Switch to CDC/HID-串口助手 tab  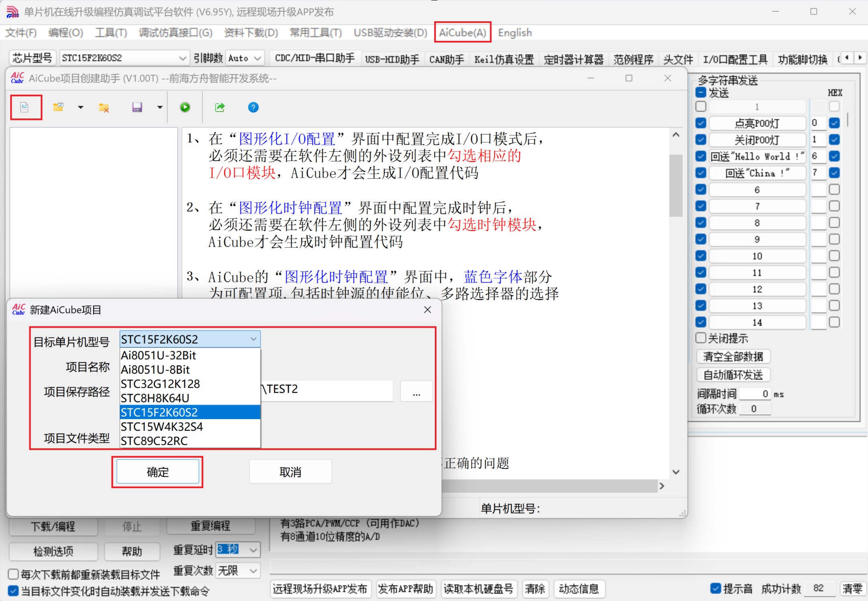click(x=315, y=58)
